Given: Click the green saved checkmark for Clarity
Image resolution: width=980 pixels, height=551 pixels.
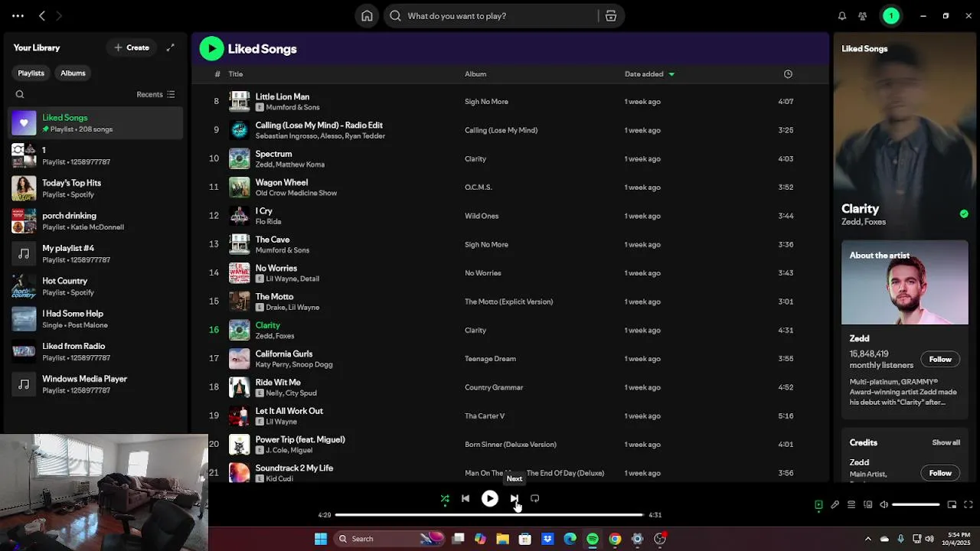Looking at the screenshot, I should pos(964,214).
